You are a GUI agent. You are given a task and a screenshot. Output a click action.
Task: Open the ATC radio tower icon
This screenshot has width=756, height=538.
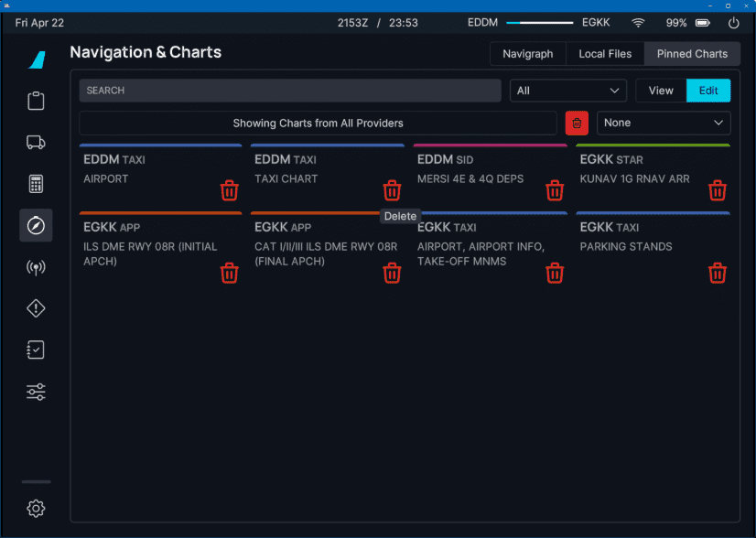(36, 267)
